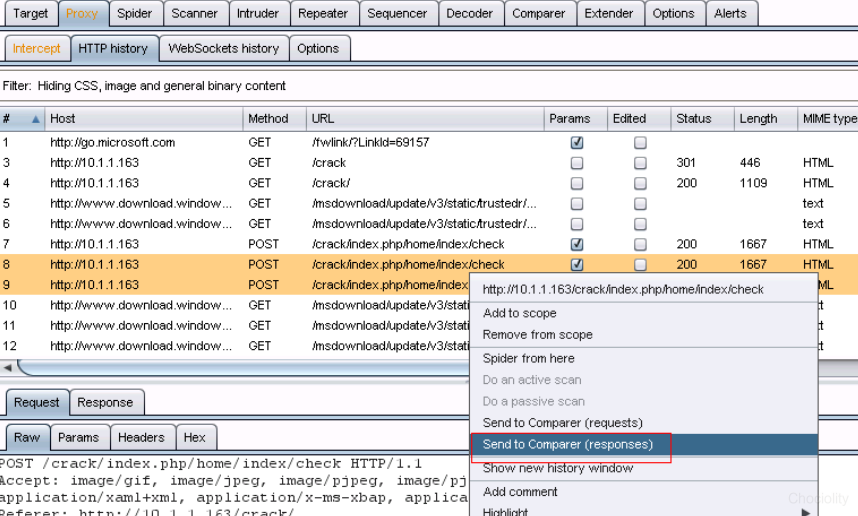Sort by the Host column header
Image resolution: width=858 pixels, height=516 pixels.
coord(143,119)
